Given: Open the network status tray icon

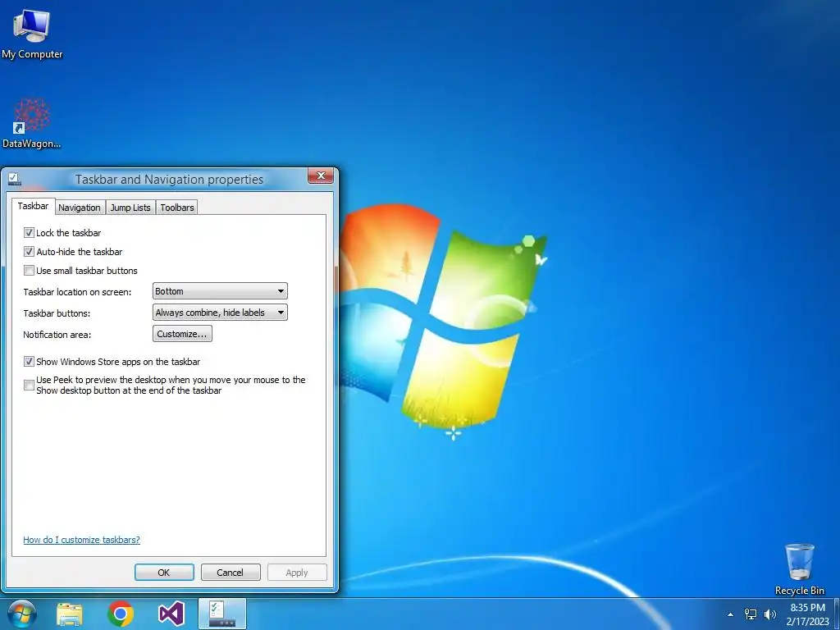Looking at the screenshot, I should [x=751, y=614].
